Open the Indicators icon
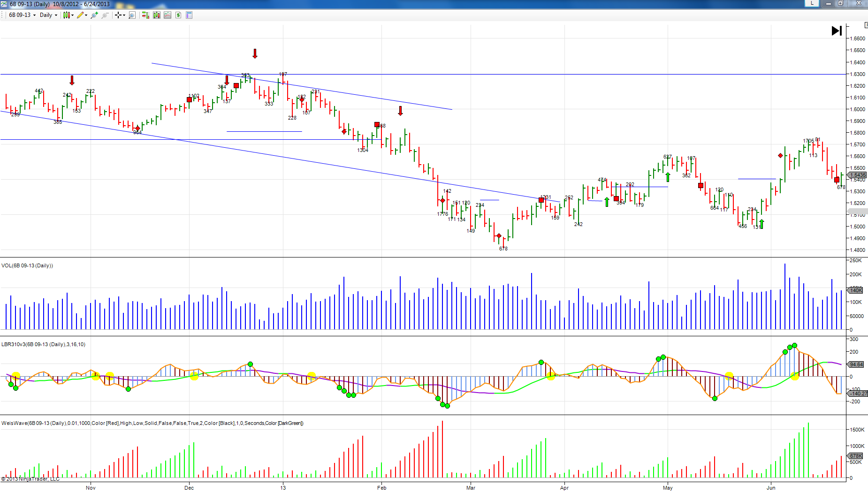Screen dimensions: 868x492 pos(168,15)
